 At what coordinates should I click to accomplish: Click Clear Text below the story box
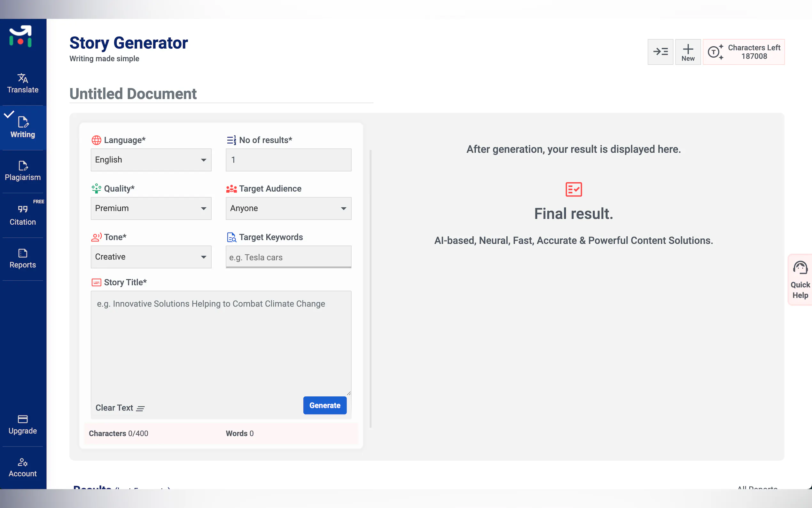click(x=120, y=408)
